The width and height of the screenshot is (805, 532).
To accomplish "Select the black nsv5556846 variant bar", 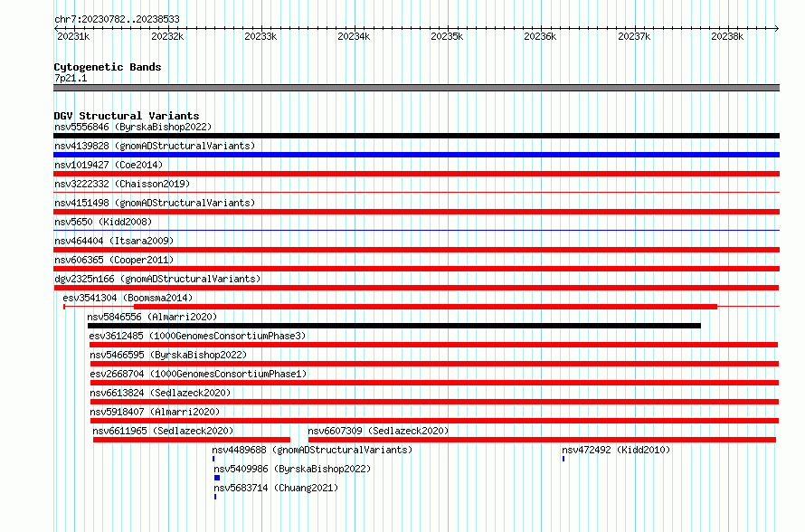I will [416, 136].
